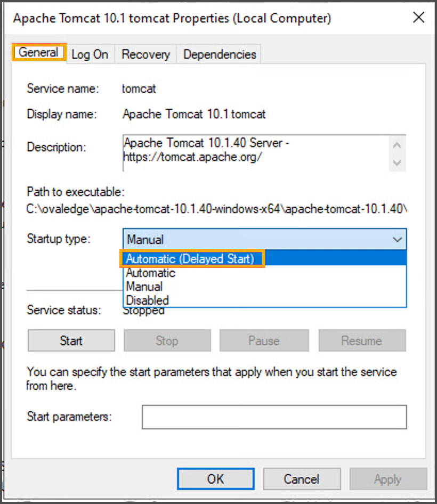The height and width of the screenshot is (504, 437).
Task: Switch to the Recovery tab
Action: [145, 54]
